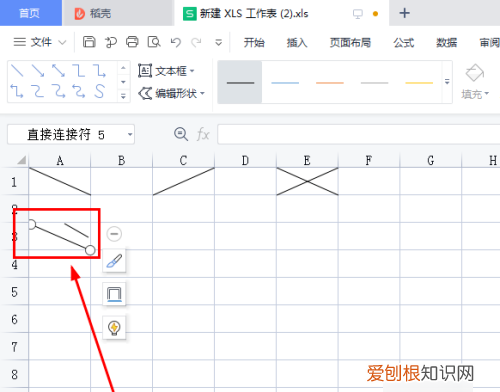Image resolution: width=500 pixels, height=392 pixels.
Task: Select row 5 header
Action: 14,292
